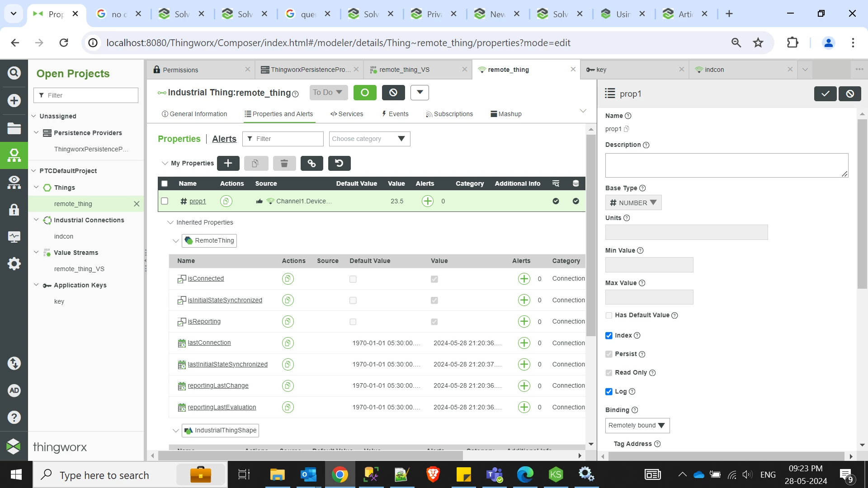Open the Base Type NUMBER dropdown

click(x=633, y=202)
